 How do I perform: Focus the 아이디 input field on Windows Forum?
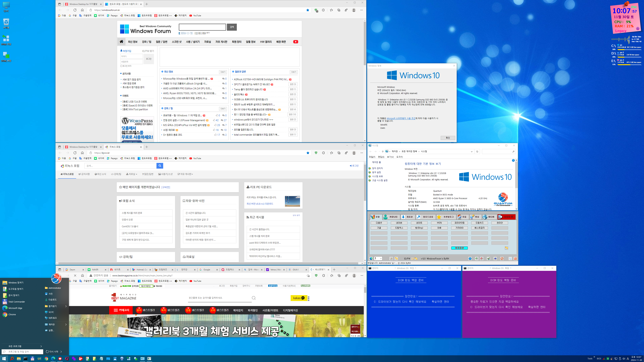coord(131,56)
